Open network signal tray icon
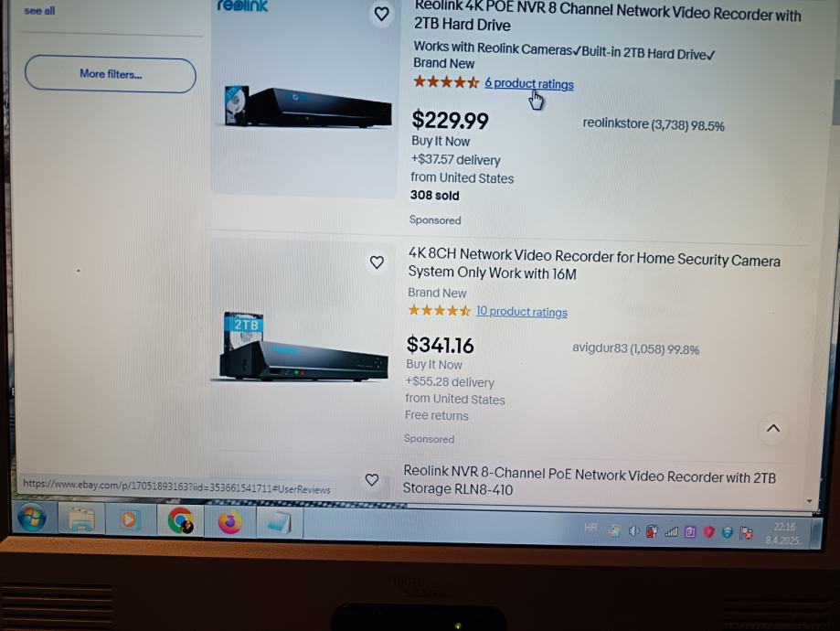 pyautogui.click(x=671, y=532)
